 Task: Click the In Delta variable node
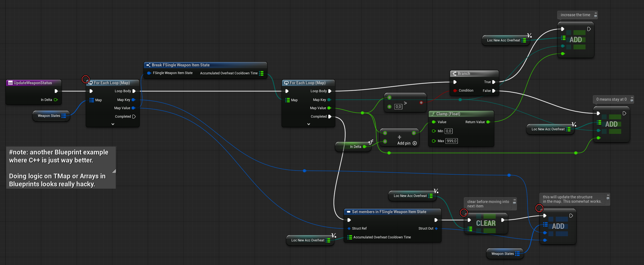[355, 147]
